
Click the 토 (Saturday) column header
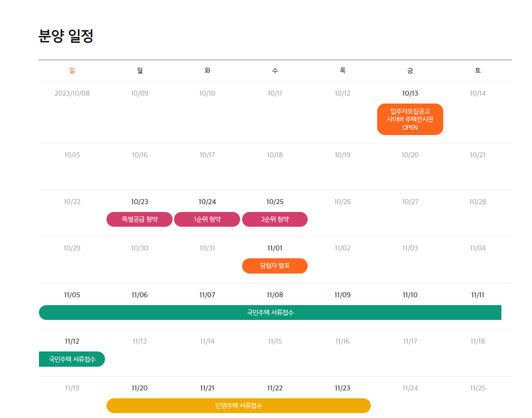[477, 70]
